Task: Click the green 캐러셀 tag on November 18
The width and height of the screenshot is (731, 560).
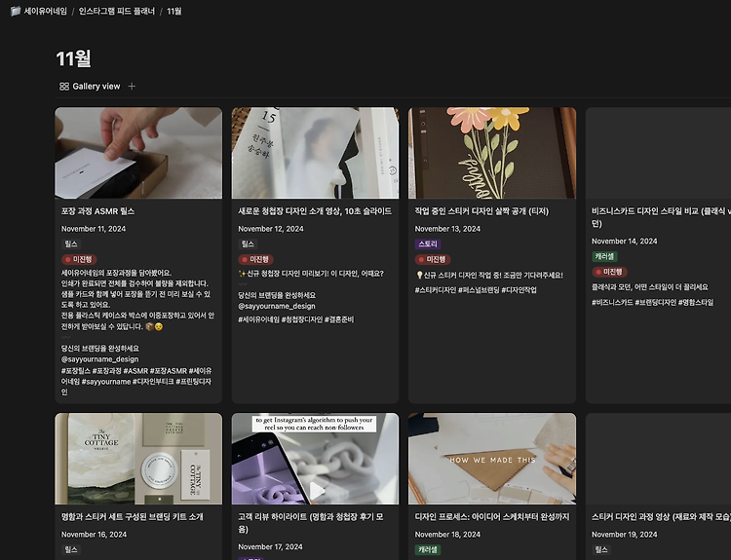Action: point(428,549)
